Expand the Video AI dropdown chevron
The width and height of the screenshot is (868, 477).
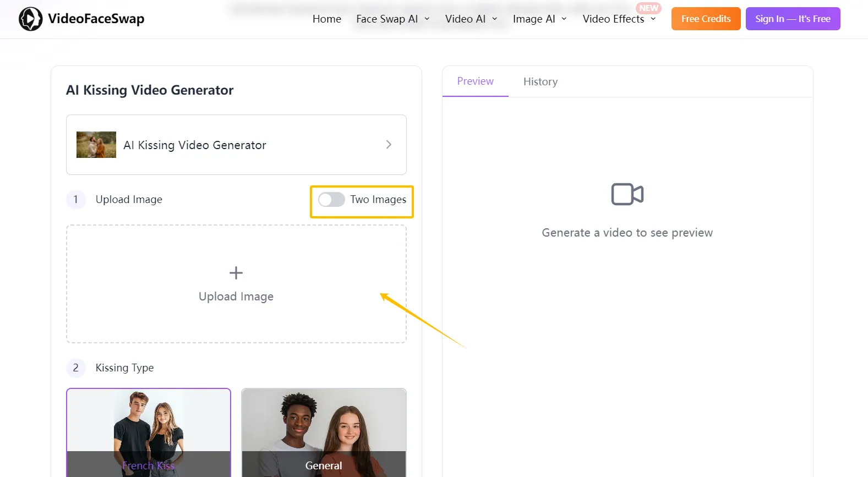point(495,19)
